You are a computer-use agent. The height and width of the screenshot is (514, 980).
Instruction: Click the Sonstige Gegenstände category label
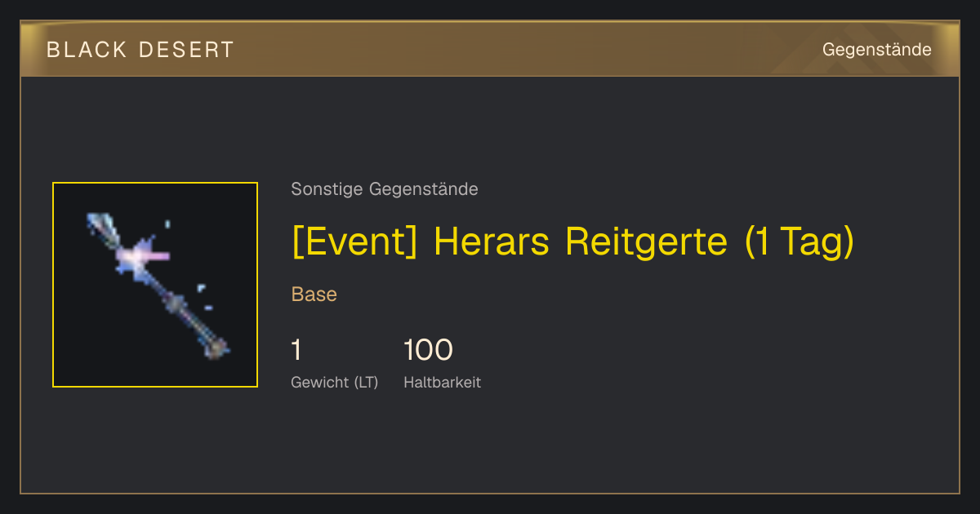pyautogui.click(x=385, y=189)
